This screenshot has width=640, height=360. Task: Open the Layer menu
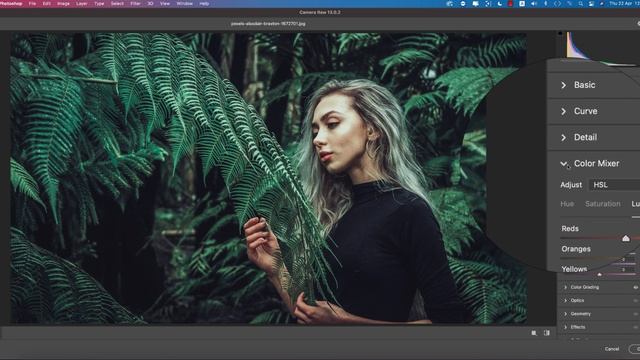[82, 4]
